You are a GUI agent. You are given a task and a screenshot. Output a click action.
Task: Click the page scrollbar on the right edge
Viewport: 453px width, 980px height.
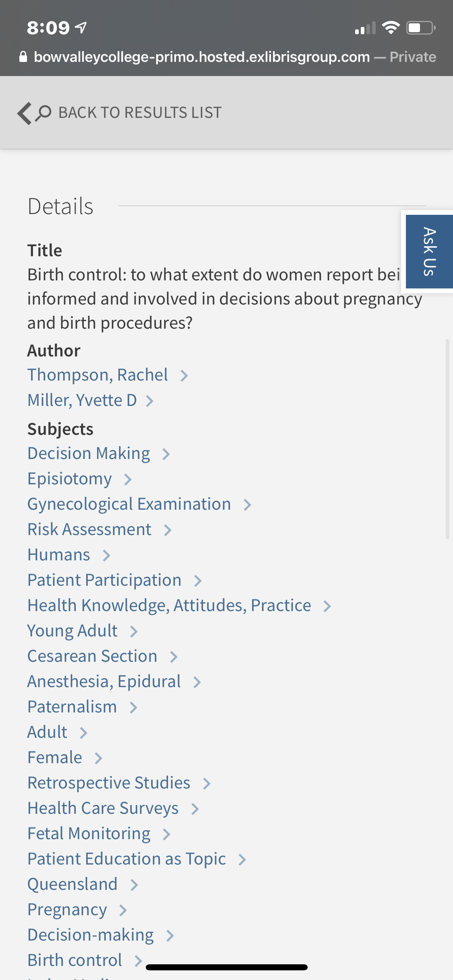click(447, 439)
